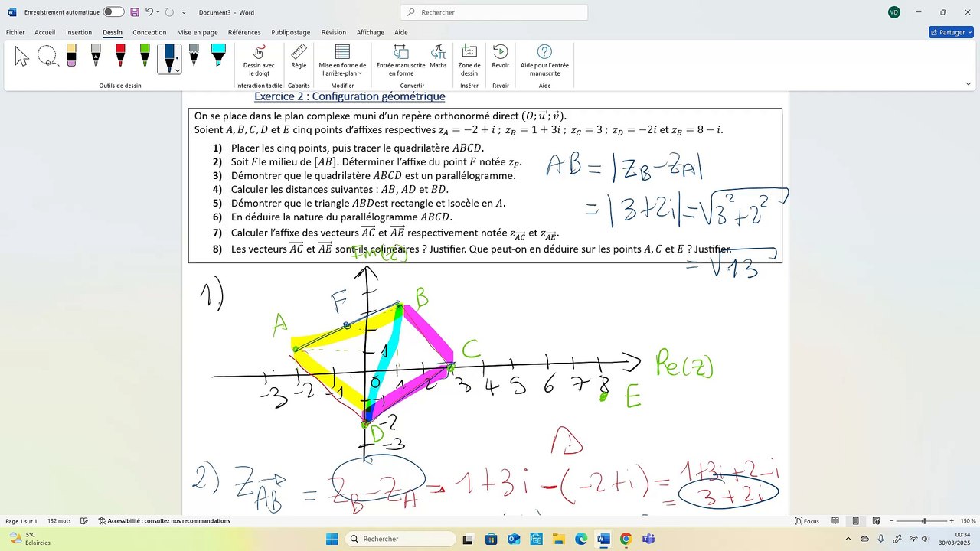The width and height of the screenshot is (980, 551).
Task: Switch to the Insertion tab
Action: coord(79,32)
